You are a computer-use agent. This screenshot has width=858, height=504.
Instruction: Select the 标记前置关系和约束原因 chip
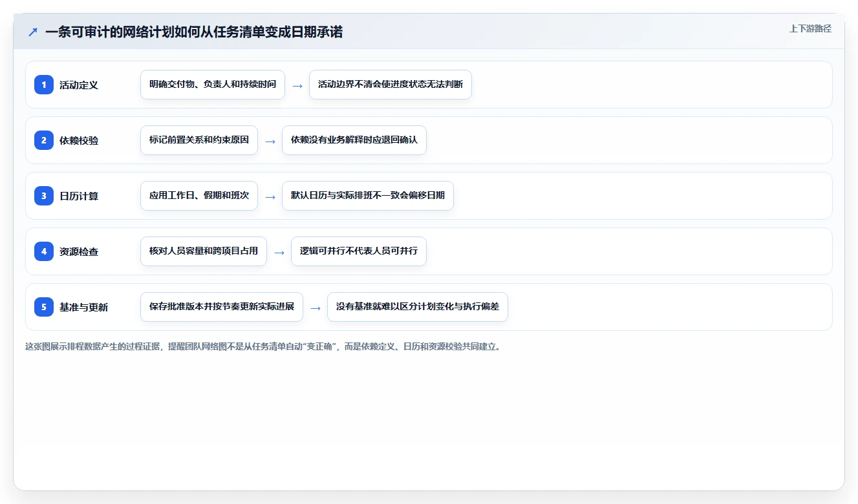(x=199, y=140)
